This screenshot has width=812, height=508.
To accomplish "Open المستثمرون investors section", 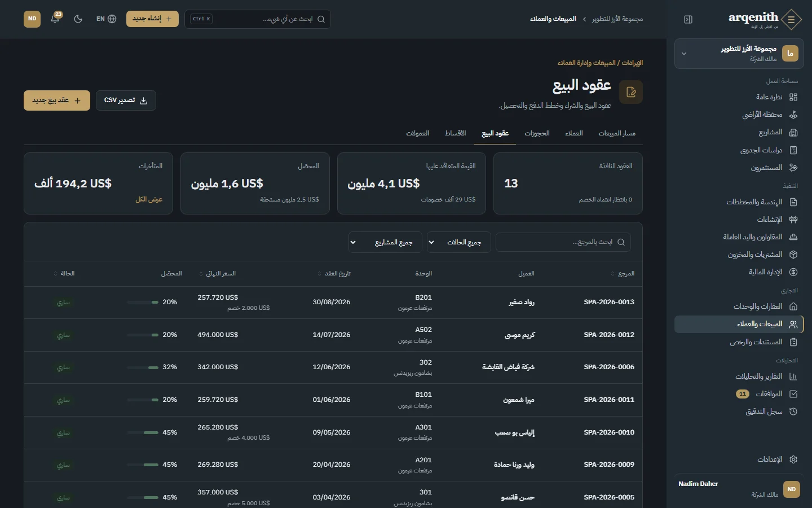I will click(x=739, y=168).
